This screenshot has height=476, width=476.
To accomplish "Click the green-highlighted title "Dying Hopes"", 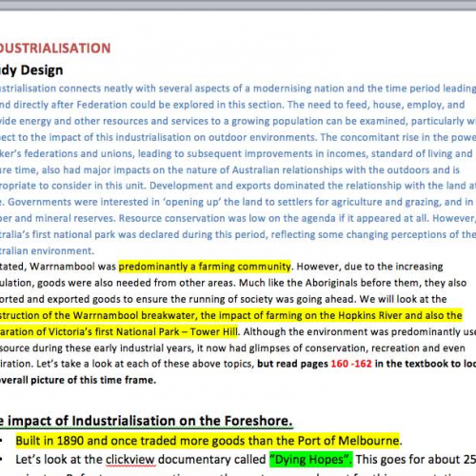I will [311, 459].
